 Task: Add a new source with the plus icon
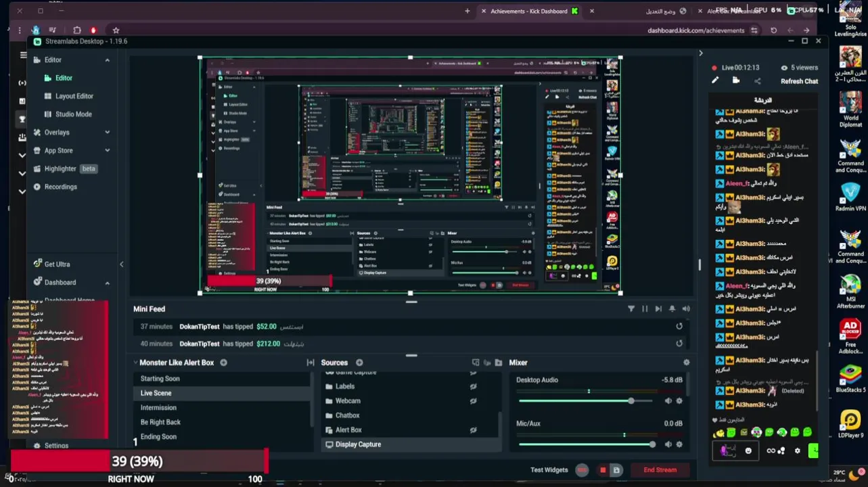[x=359, y=363]
